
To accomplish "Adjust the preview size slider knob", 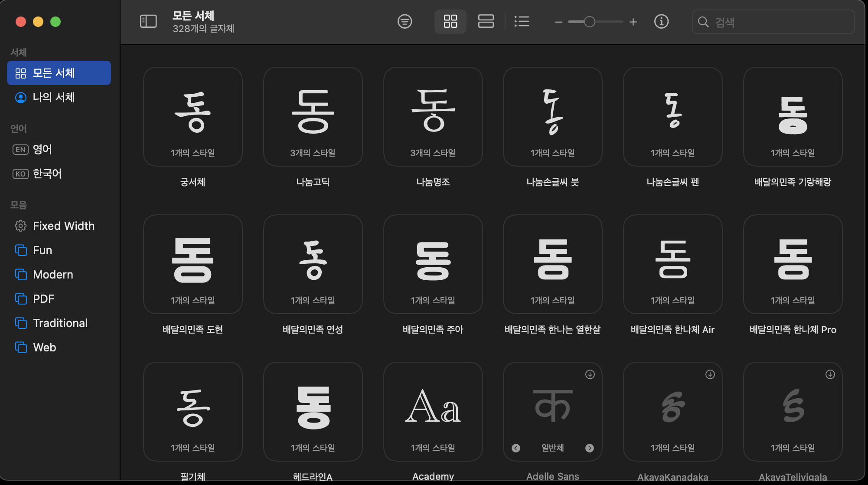I will [589, 22].
